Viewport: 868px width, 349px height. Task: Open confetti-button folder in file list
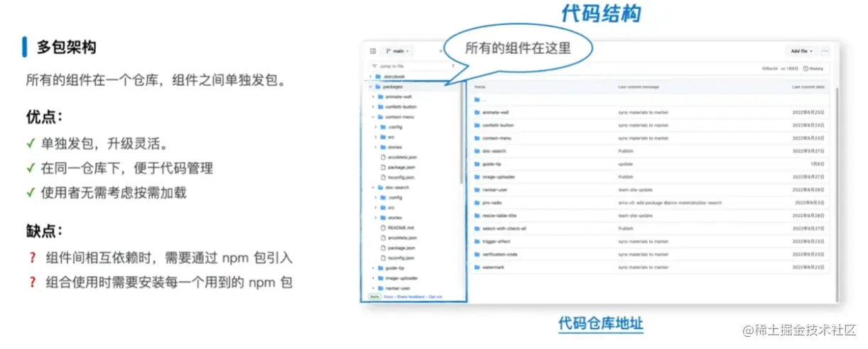[498, 125]
